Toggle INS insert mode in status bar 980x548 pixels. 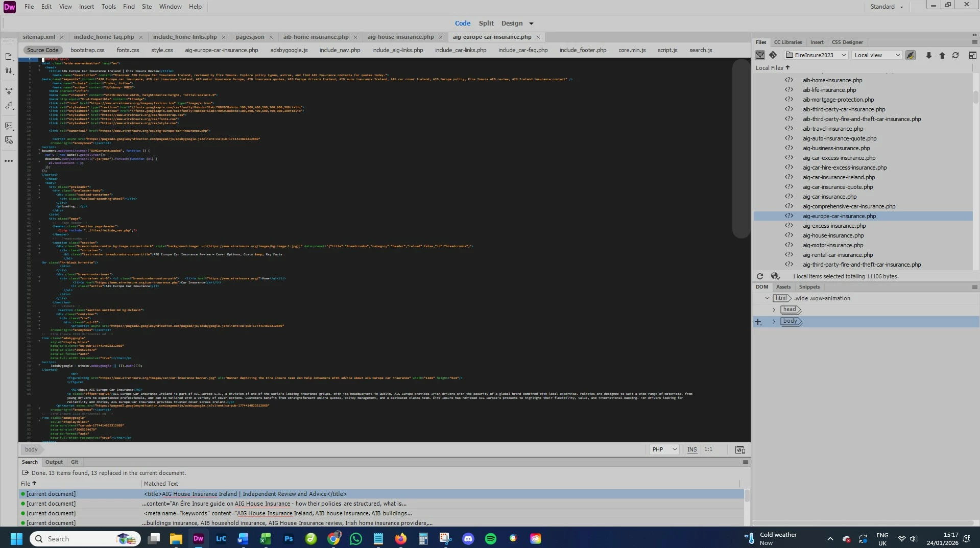pyautogui.click(x=692, y=450)
